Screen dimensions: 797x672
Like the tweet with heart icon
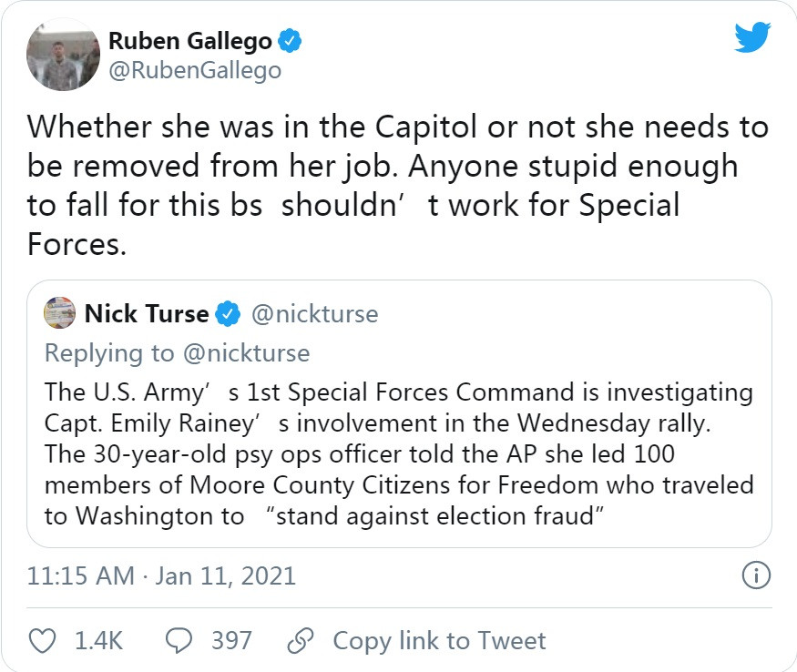coord(43,640)
